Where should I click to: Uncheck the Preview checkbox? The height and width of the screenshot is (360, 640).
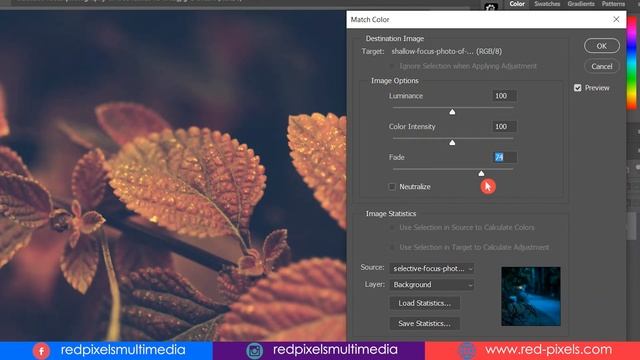[x=578, y=88]
